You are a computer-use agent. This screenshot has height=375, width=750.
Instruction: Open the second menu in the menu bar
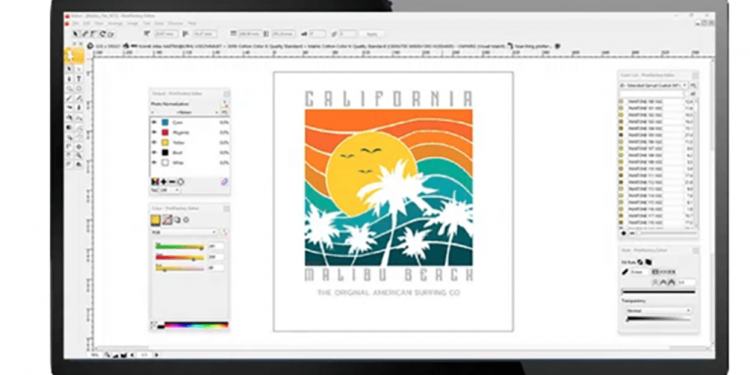pyautogui.click(x=87, y=23)
